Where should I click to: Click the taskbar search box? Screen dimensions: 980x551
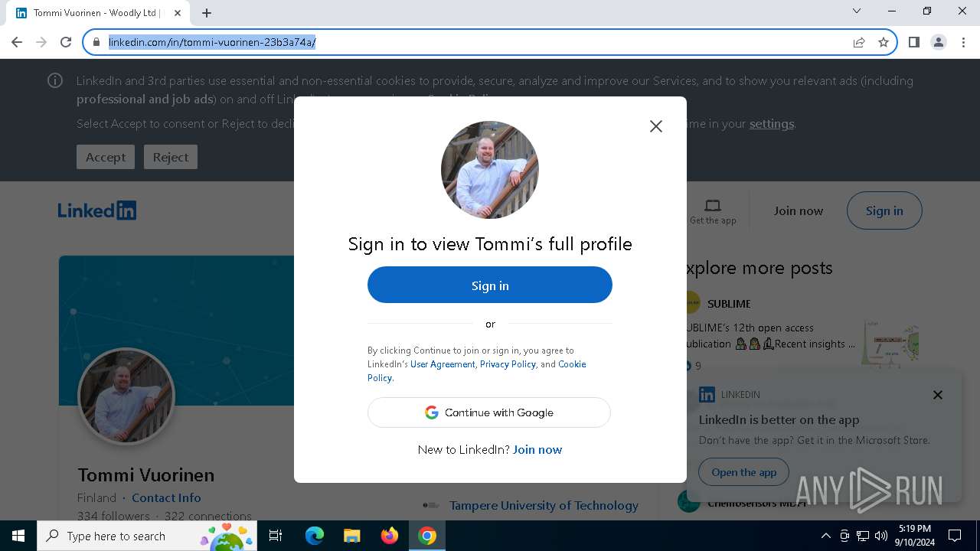point(147,536)
